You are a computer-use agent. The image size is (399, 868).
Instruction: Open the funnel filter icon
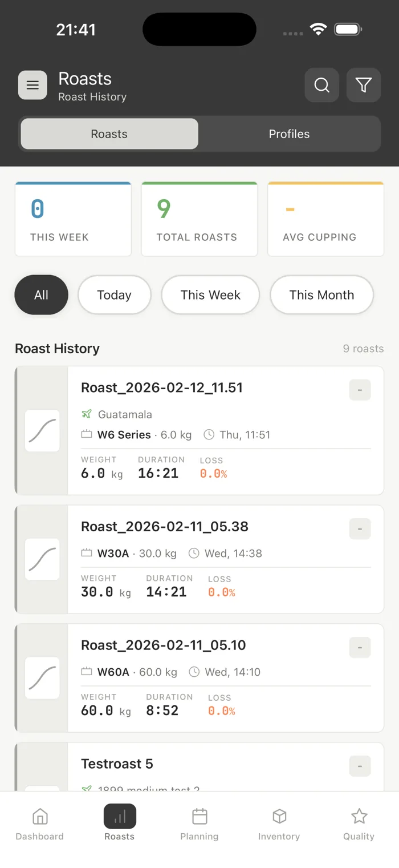364,86
